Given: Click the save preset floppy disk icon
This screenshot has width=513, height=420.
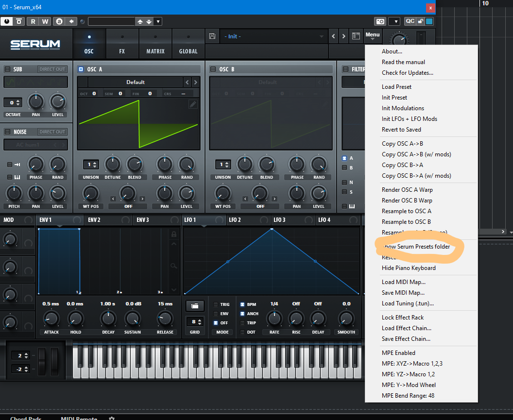Looking at the screenshot, I should pyautogui.click(x=212, y=36).
